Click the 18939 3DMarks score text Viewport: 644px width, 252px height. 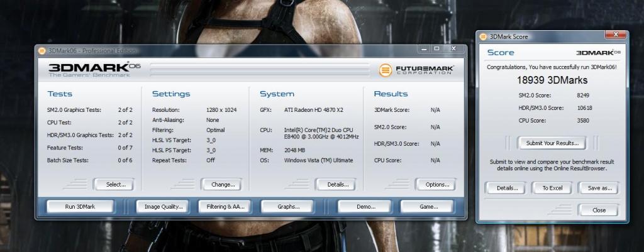coord(552,80)
